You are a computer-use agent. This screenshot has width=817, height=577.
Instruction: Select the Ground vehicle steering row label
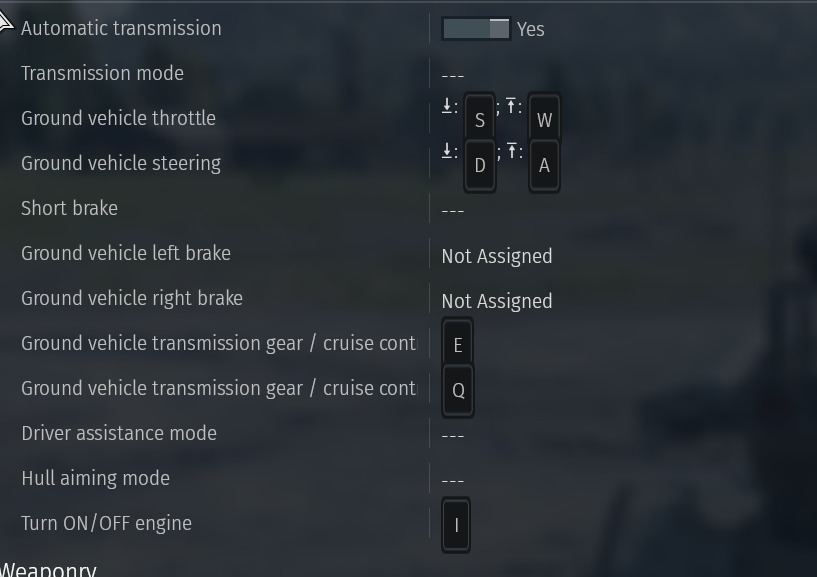coord(121,163)
